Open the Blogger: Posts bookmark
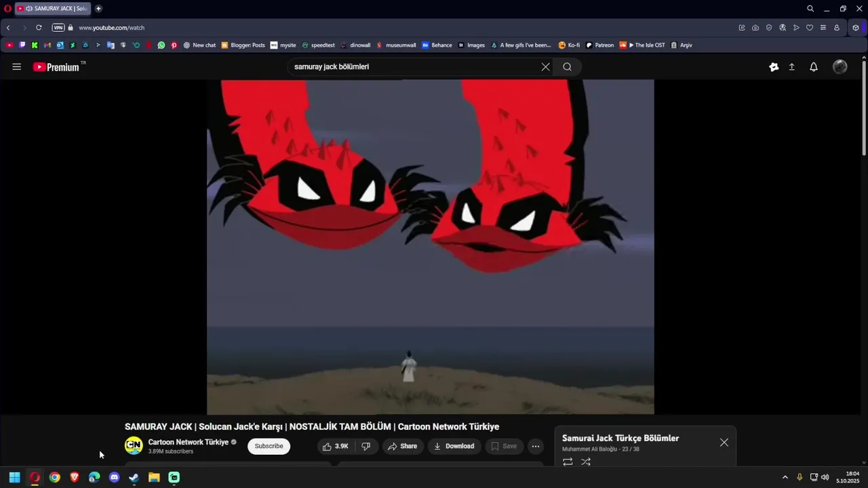The height and width of the screenshot is (488, 868). [x=243, y=45]
